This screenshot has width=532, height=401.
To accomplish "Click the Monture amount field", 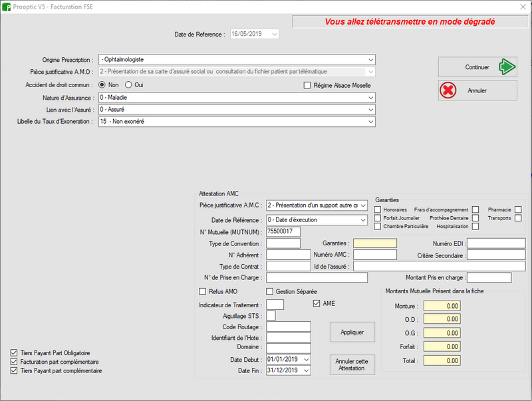I will (x=442, y=306).
